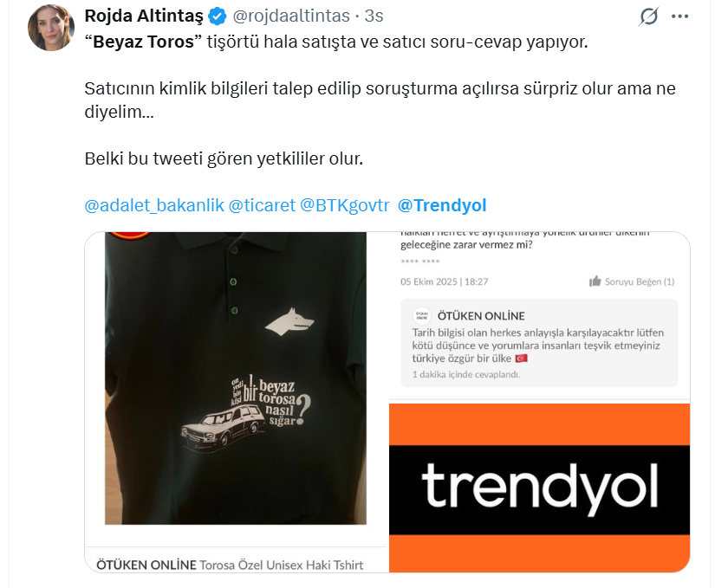
Task: Open the @adalet_bakanlik mention
Action: (154, 205)
